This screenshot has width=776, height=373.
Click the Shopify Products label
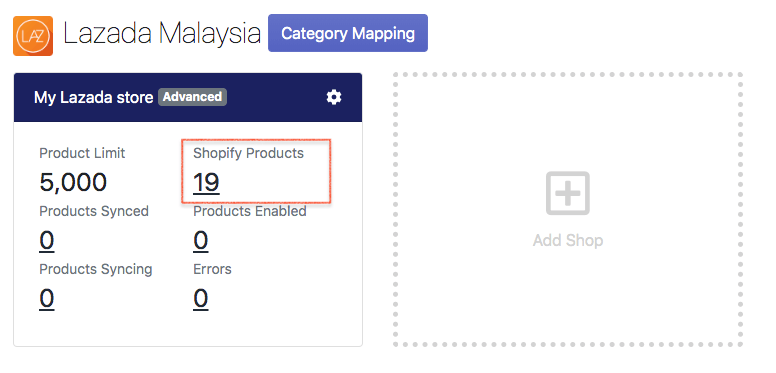tap(248, 153)
